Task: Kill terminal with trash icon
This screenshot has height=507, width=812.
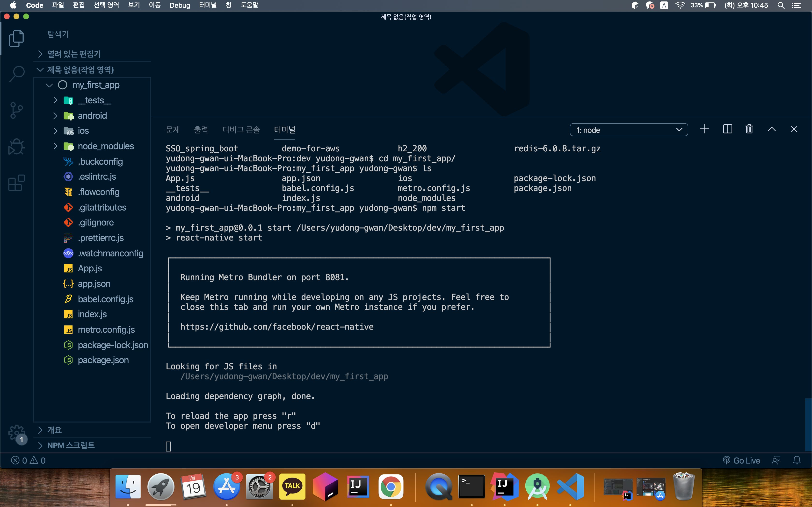Action: tap(749, 129)
